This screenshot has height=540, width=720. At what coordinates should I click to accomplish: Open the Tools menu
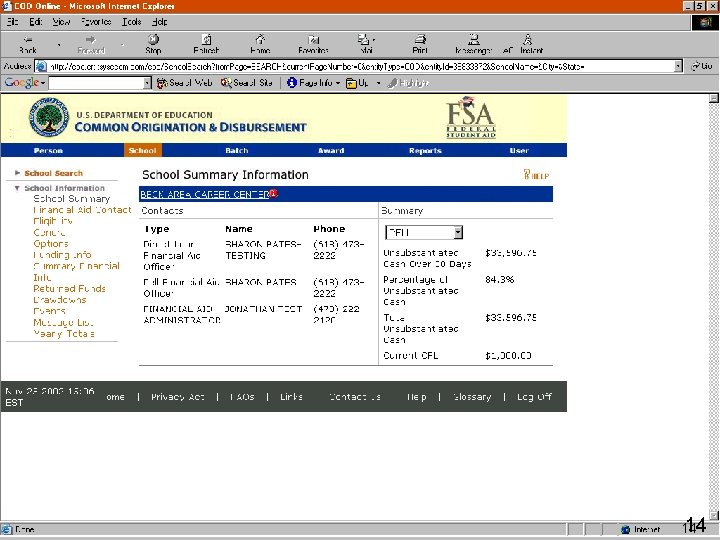(131, 22)
